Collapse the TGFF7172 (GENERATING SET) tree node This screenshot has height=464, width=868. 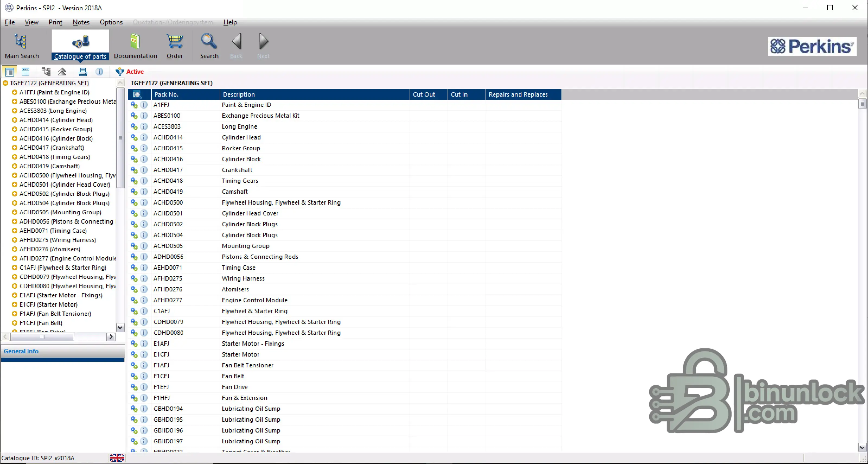tap(5, 83)
